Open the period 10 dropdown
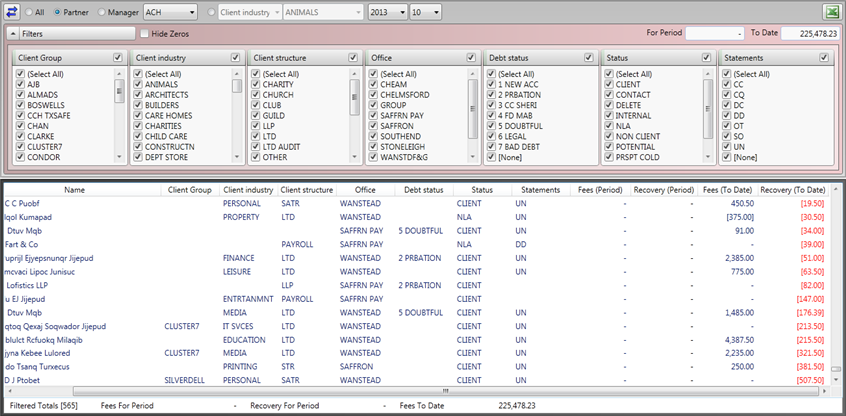 point(425,12)
